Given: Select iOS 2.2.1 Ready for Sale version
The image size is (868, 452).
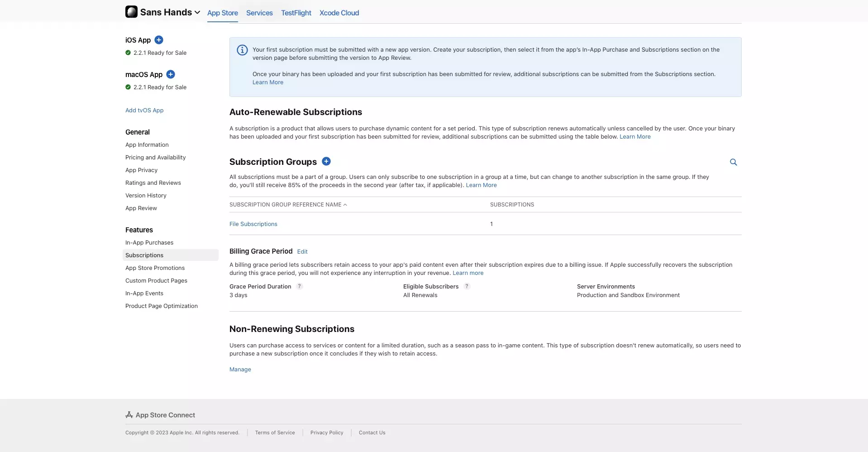Looking at the screenshot, I should click(x=159, y=53).
